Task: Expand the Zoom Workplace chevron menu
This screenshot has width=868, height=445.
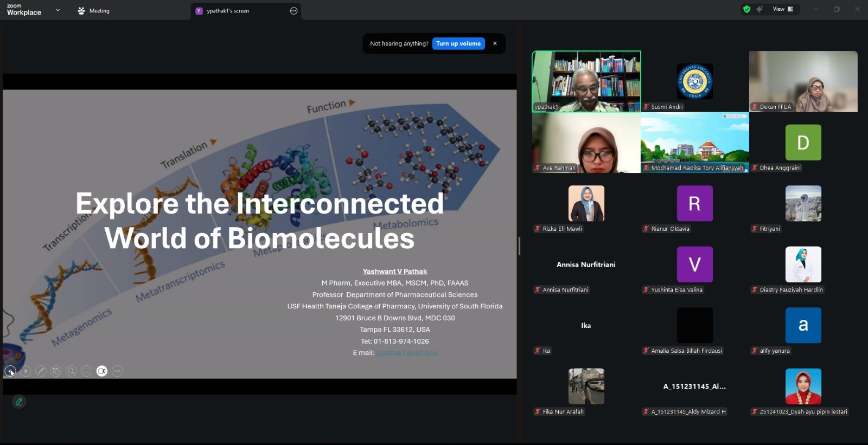Action: click(58, 10)
